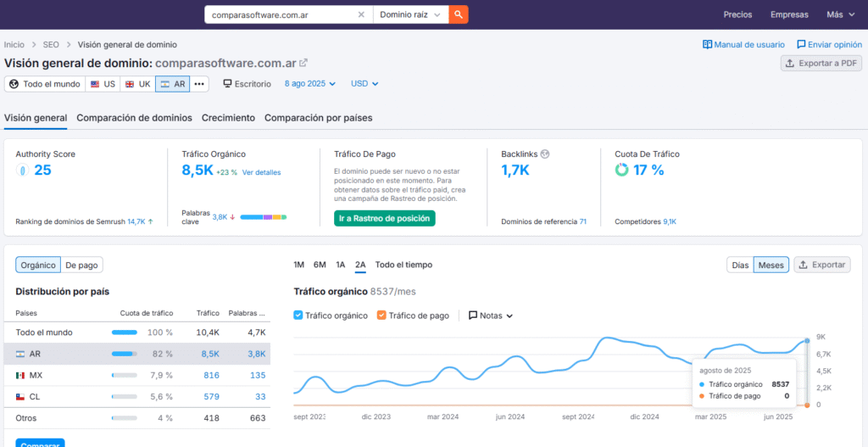Uncheck Tráfico orgánico checkbox
868x447 pixels.
(x=298, y=316)
